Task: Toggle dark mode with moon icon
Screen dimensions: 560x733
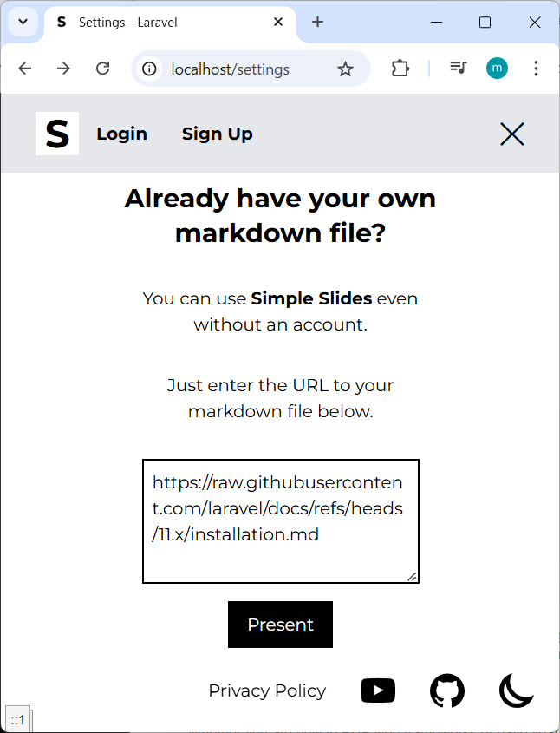Action: tap(517, 690)
